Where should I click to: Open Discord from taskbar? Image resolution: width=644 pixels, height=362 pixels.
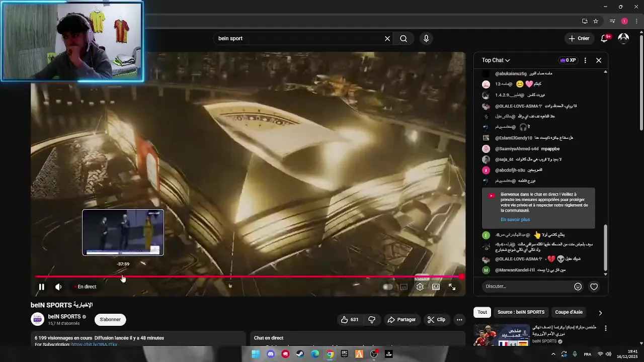pos(271,354)
